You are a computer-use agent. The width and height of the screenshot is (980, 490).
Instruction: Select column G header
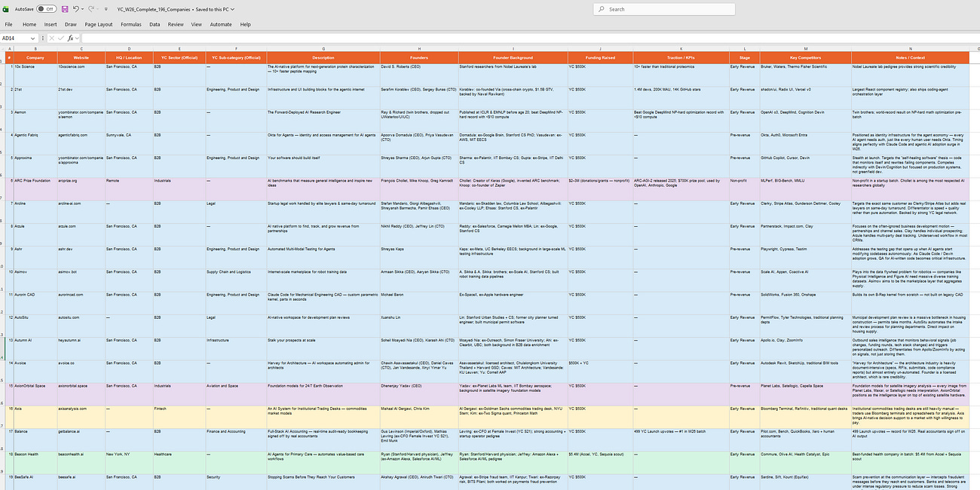point(323,48)
